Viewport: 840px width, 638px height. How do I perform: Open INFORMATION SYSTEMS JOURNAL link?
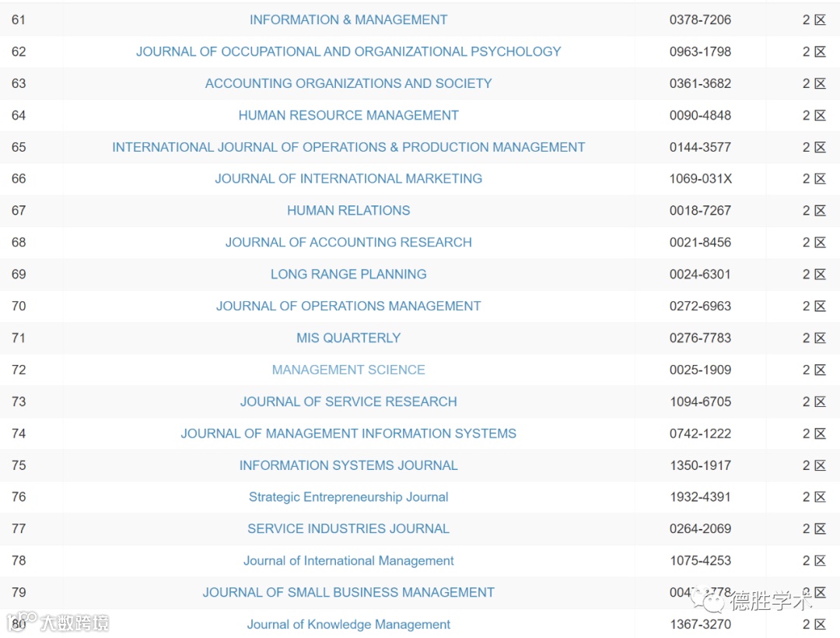coord(348,465)
